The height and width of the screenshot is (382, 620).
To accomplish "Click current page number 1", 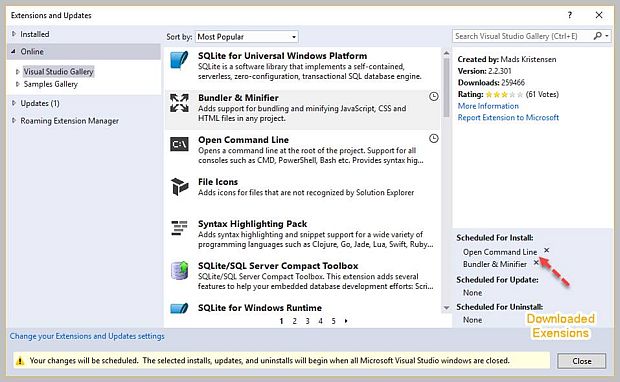I will 281,321.
